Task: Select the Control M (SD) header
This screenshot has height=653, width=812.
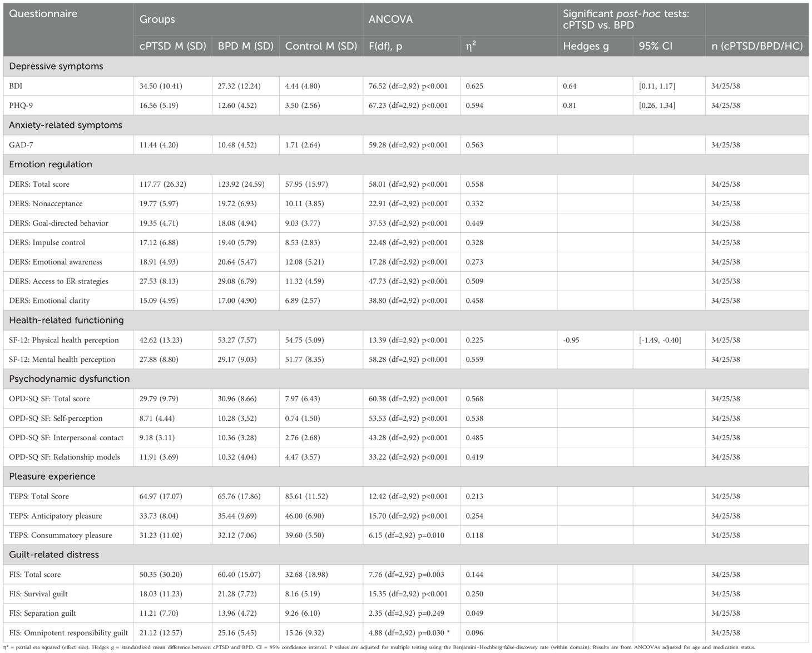Action: tap(320, 46)
